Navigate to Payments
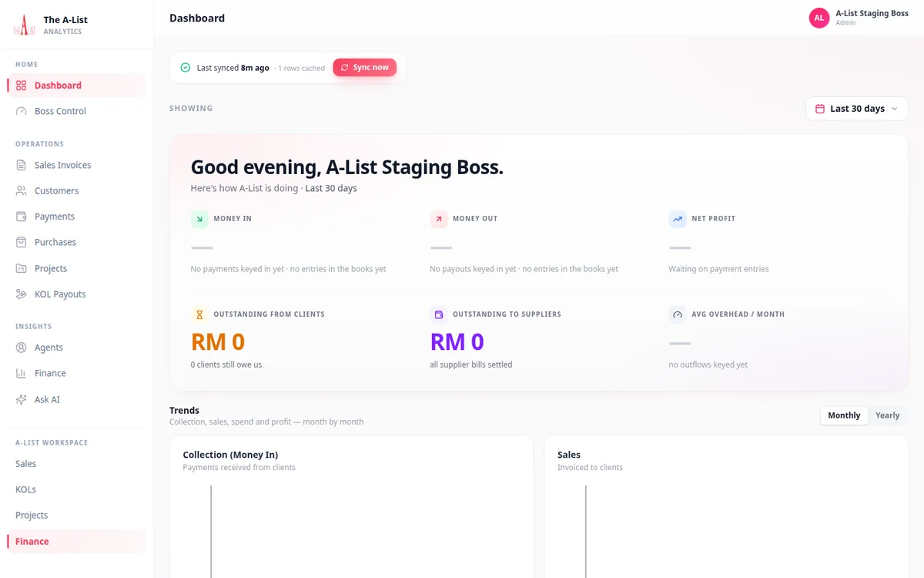 coord(76,217)
